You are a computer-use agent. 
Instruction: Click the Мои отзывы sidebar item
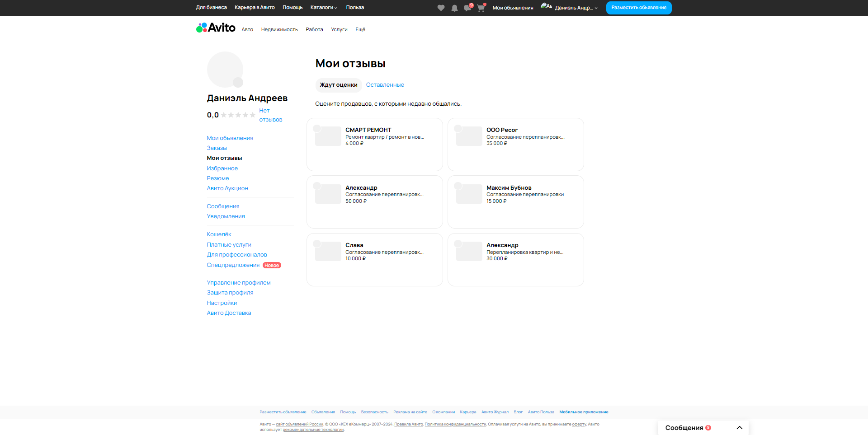pos(224,158)
